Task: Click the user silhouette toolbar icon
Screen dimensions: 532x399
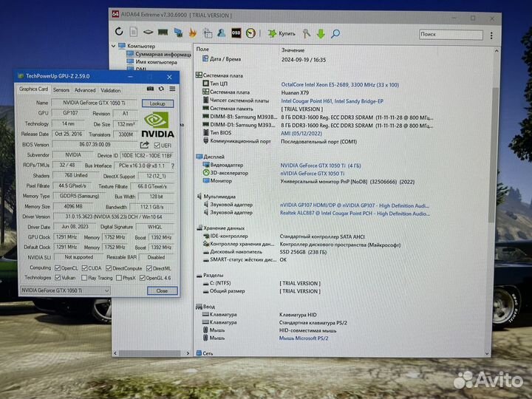Action: click(x=222, y=33)
